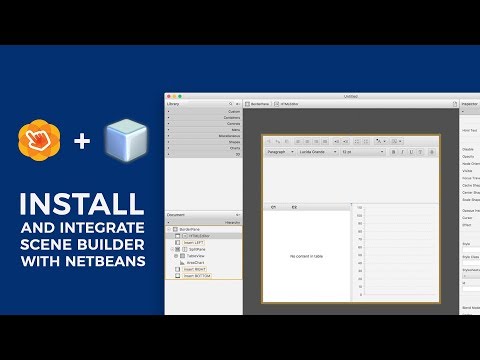Viewport: 480px width, 360px height.
Task: Align text left in the HTML editor
Action: (x=298, y=141)
